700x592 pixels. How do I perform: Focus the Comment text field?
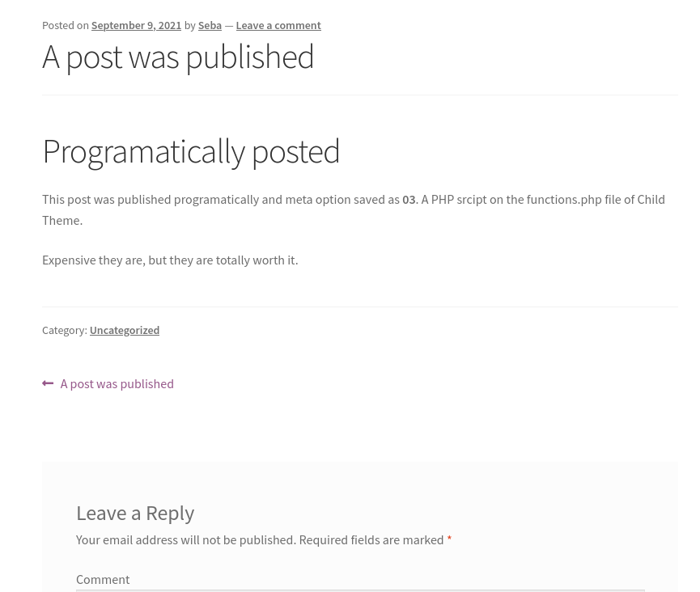[360, 590]
